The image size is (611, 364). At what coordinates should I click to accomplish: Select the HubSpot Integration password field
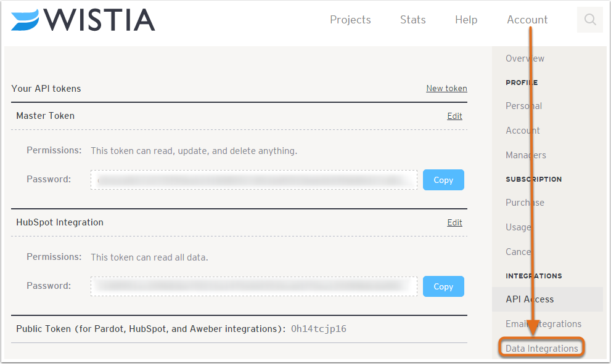point(254,286)
